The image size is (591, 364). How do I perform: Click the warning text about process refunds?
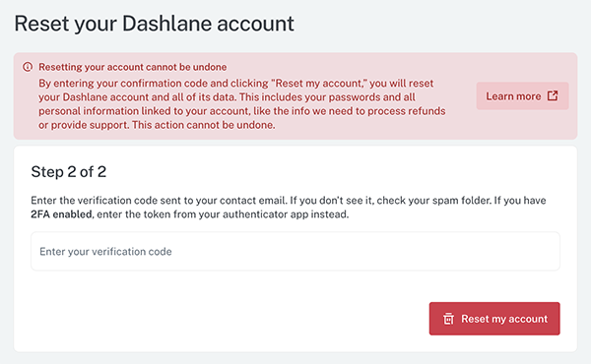pyautogui.click(x=242, y=111)
